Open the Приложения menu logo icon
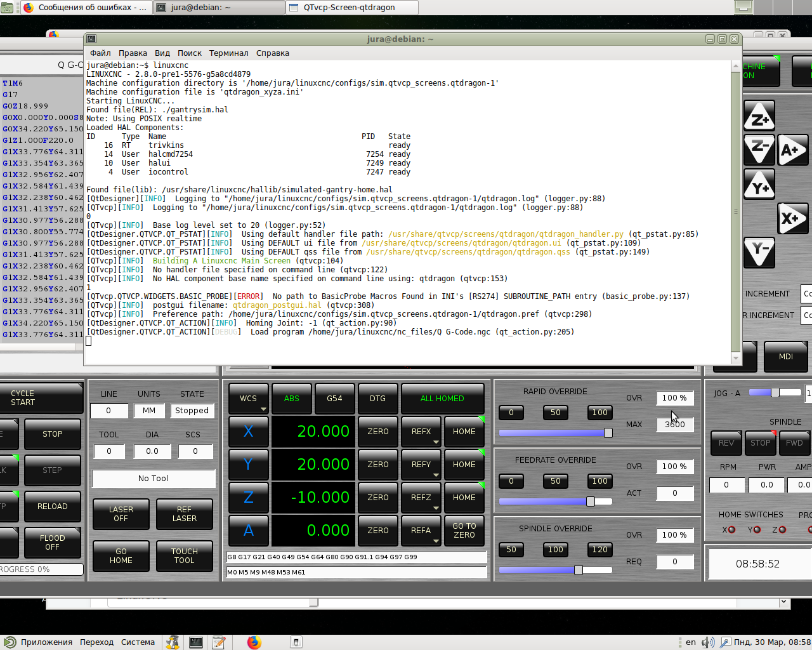This screenshot has height=650, width=812. click(10, 642)
